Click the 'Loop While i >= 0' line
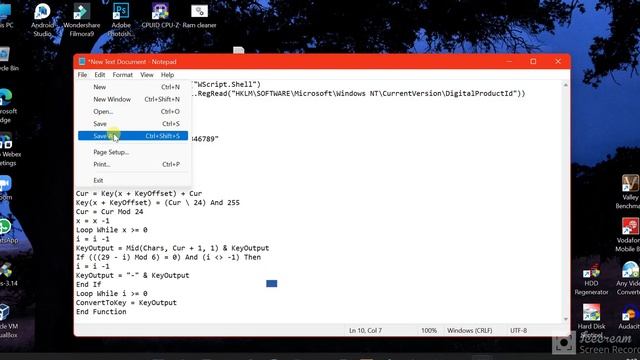Image resolution: width=640 pixels, height=360 pixels. [x=111, y=294]
